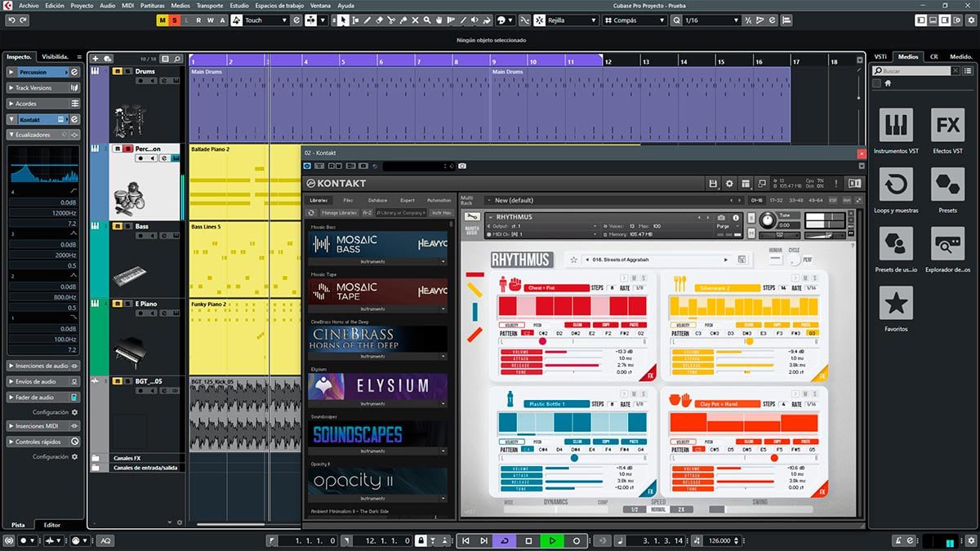
Task: Open the Partituras menu
Action: [x=152, y=6]
